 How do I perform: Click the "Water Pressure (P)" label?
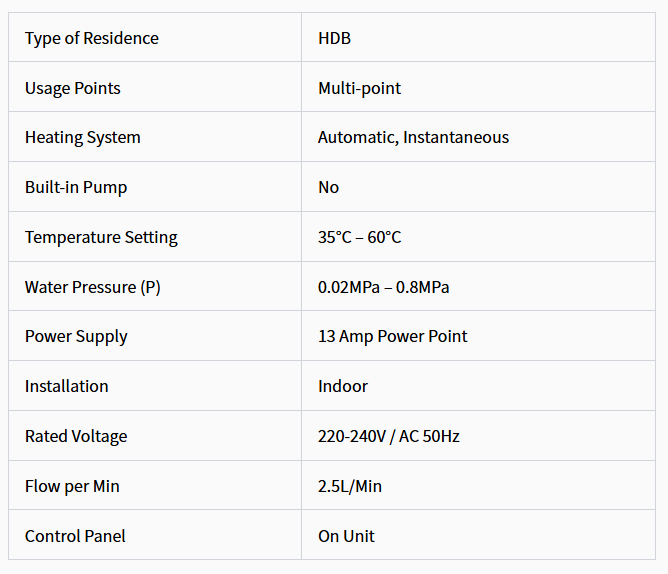[x=93, y=287]
